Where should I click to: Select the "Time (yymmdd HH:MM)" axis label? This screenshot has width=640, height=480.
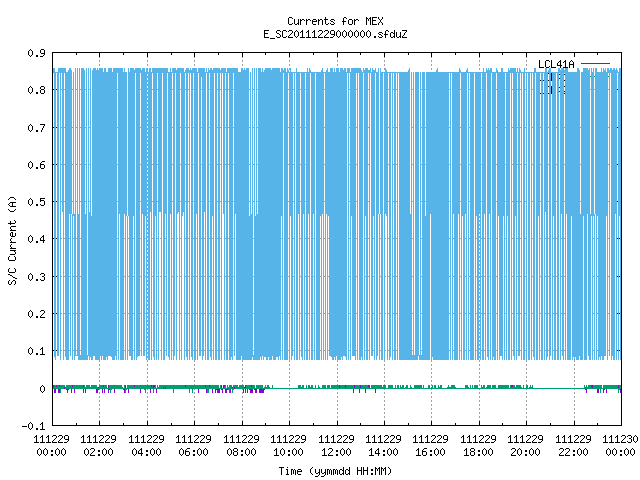(335, 471)
